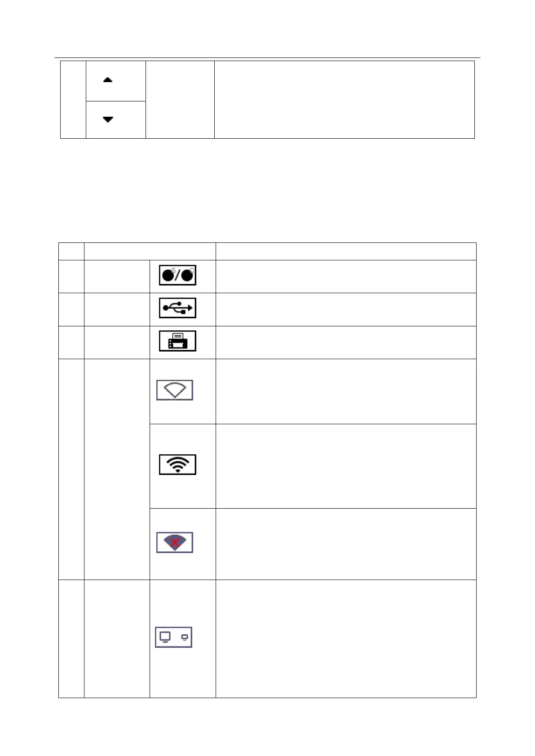Click the black connected Wi-Fi signal icon
535x756 pixels.
pos(177,464)
